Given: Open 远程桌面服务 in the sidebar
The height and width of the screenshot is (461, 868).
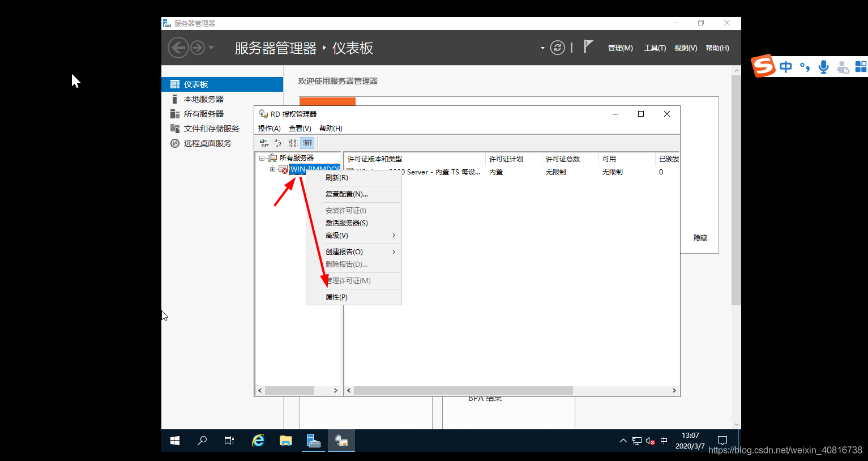Looking at the screenshot, I should 207,143.
